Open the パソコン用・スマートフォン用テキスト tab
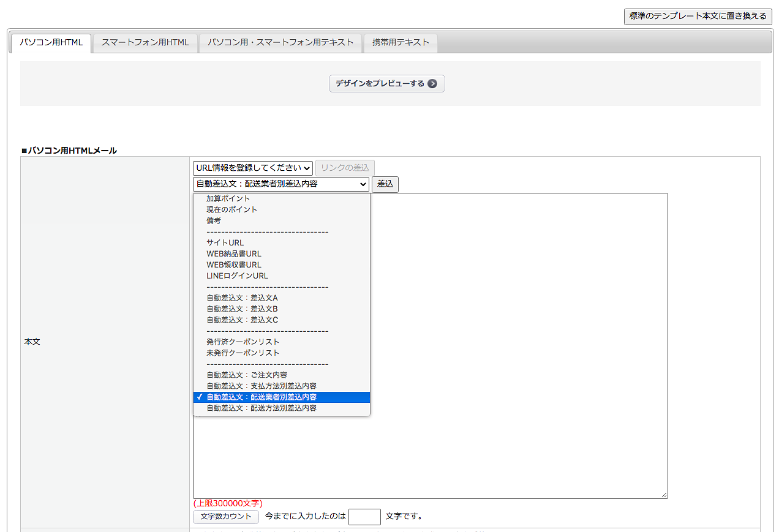The height and width of the screenshot is (532, 779). pos(280,43)
